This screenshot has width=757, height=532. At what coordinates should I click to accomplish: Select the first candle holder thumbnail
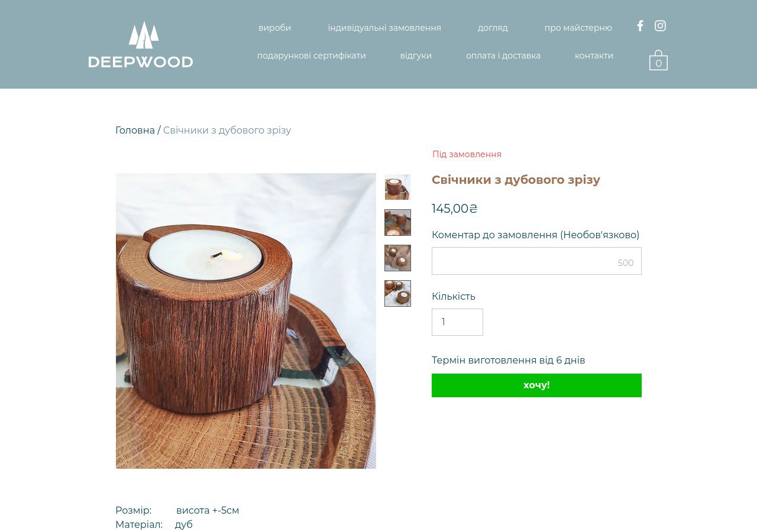click(397, 187)
